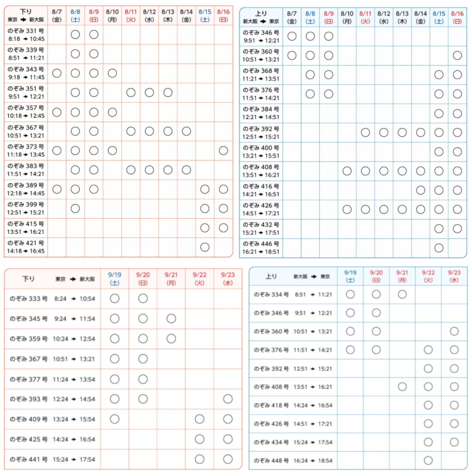The image size is (472, 476).
Task: Select the のぞみ 425号 train name
Action: (x=28, y=439)
